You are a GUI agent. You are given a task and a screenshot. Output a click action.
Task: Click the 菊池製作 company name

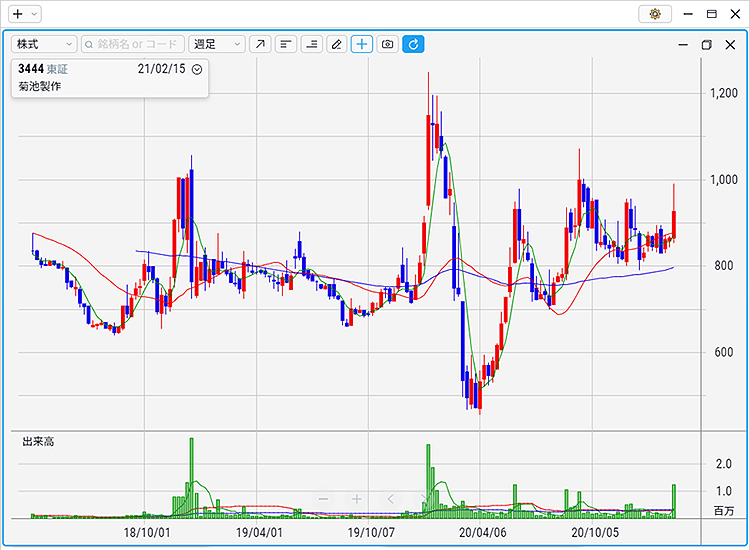pyautogui.click(x=40, y=86)
